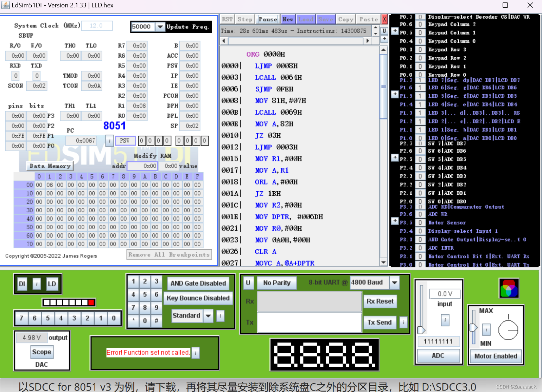Click the System Clock MHz field
542x392 pixels.
click(x=97, y=26)
